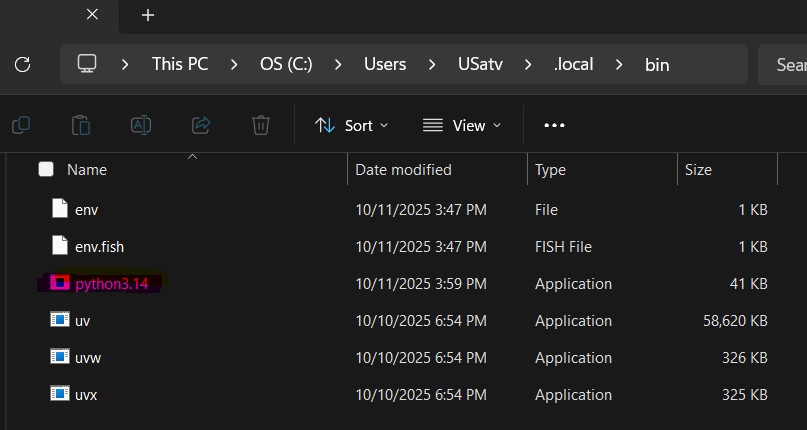
Task: Click the Search box
Action: (784, 64)
